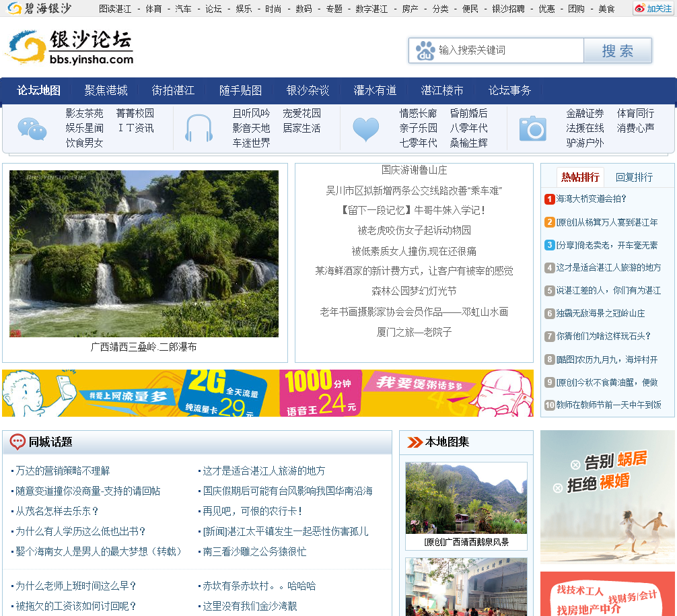Open the 银沙杂谈 nav tab
677x616 pixels.
click(x=308, y=90)
